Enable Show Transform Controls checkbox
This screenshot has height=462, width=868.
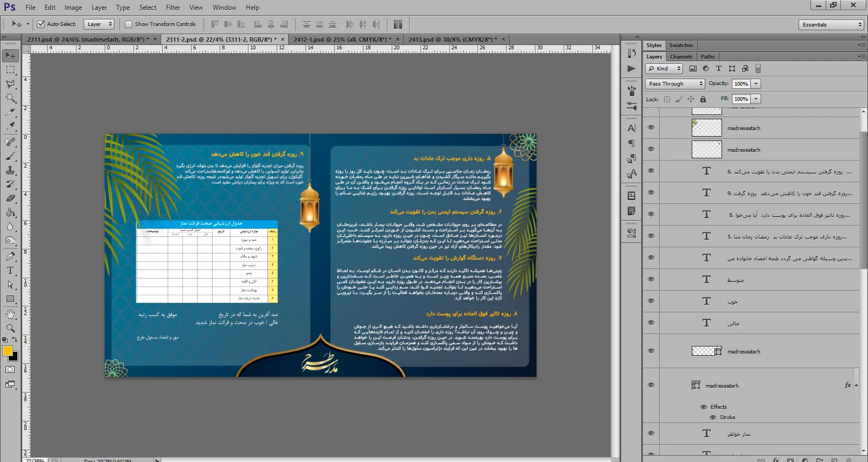point(129,24)
